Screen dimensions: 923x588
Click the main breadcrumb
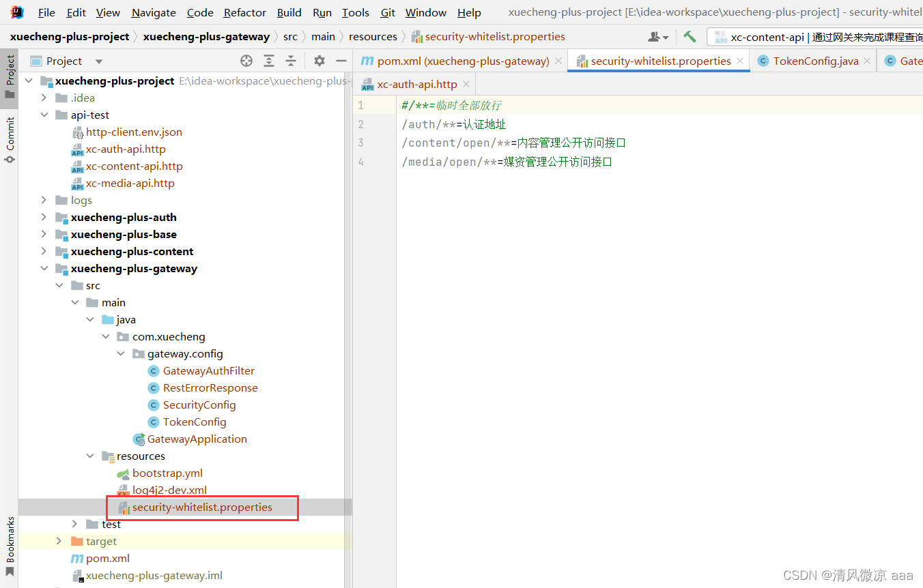click(x=324, y=37)
